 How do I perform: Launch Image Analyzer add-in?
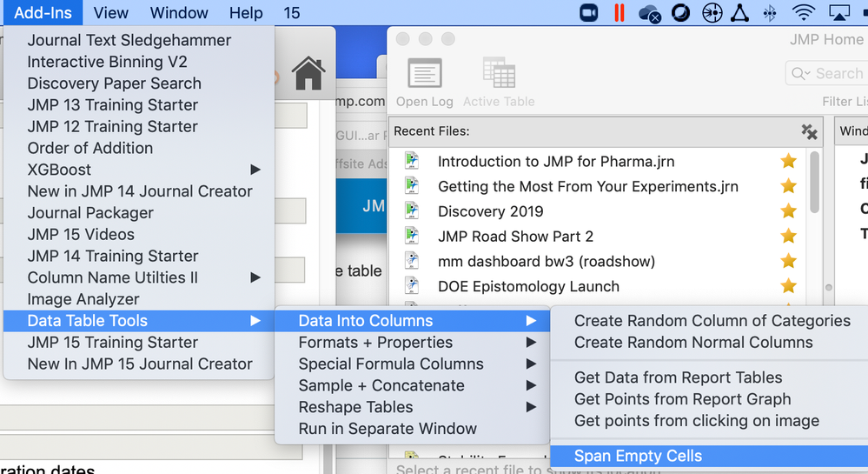139,300
